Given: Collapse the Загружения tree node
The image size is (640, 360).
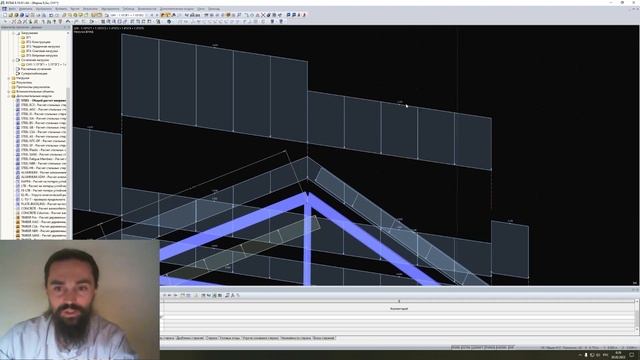Looking at the screenshot, I should click(13, 33).
